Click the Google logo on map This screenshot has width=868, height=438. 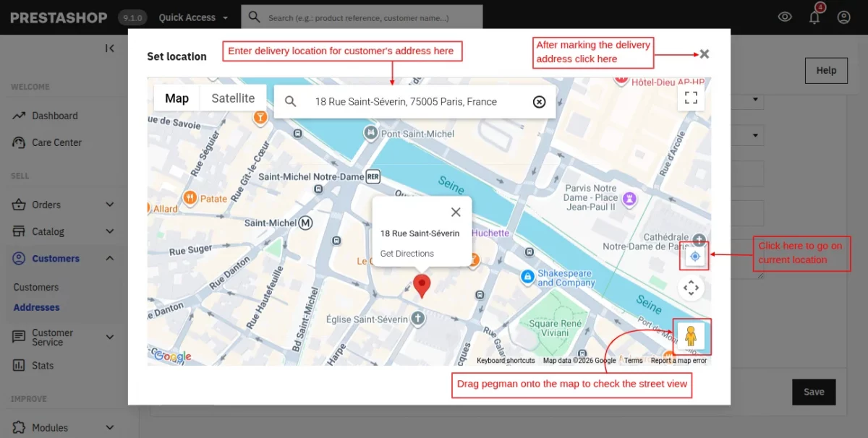tap(172, 356)
